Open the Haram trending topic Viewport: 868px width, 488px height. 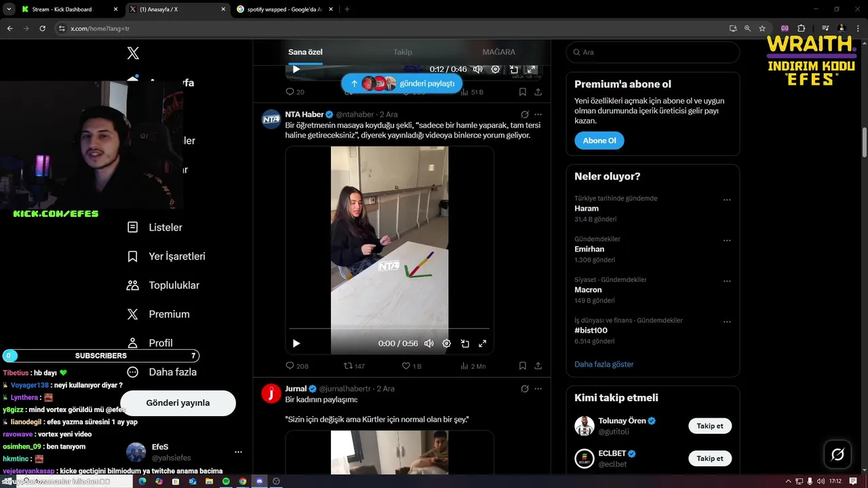(587, 209)
